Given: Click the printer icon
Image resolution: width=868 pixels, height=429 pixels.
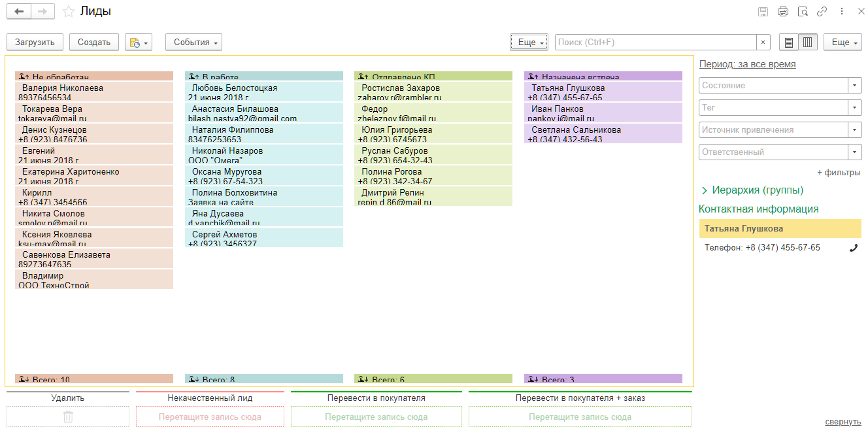Looking at the screenshot, I should pos(783,11).
